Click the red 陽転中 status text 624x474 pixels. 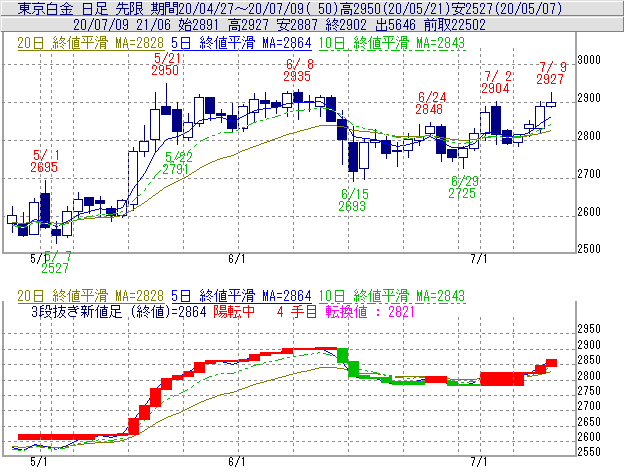(x=234, y=311)
